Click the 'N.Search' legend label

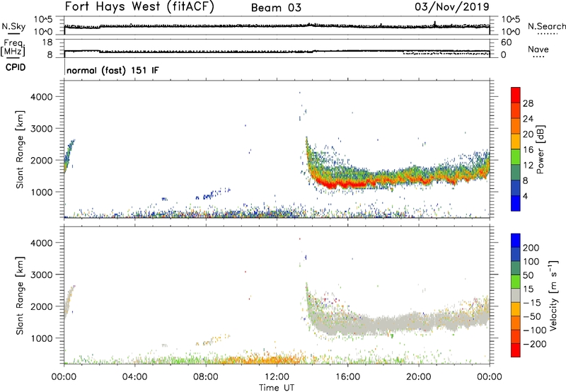point(547,26)
